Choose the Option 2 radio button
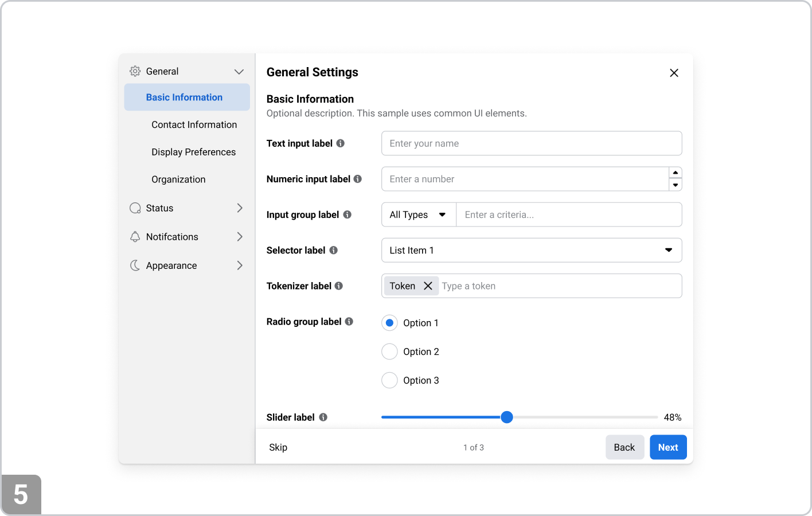The height and width of the screenshot is (516, 812). [x=389, y=351]
